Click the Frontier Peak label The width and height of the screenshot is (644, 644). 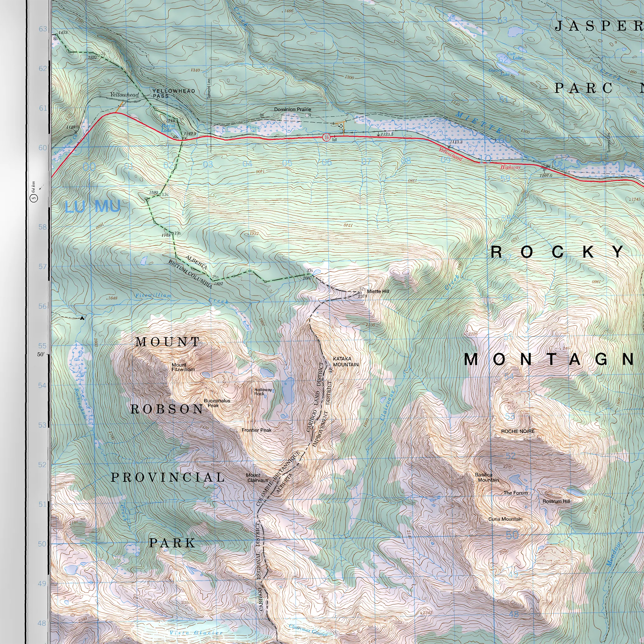coord(256,430)
